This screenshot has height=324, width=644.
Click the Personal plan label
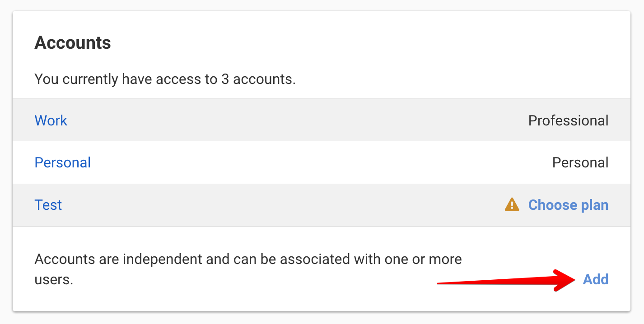click(x=580, y=162)
